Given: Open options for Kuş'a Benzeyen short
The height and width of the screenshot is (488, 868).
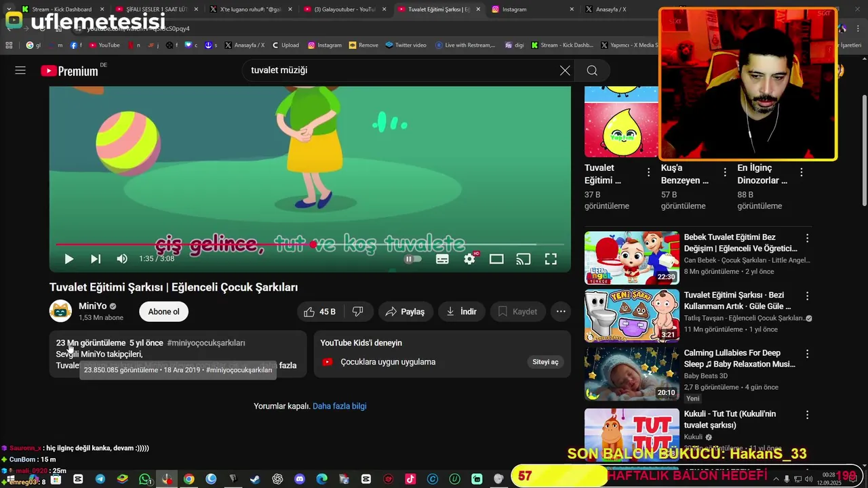Looking at the screenshot, I should (x=725, y=172).
